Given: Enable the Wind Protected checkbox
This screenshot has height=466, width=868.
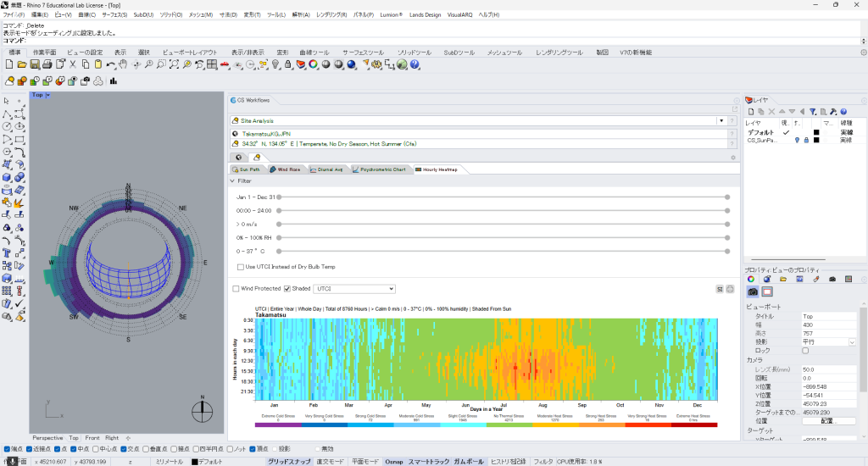Looking at the screenshot, I should (236, 289).
